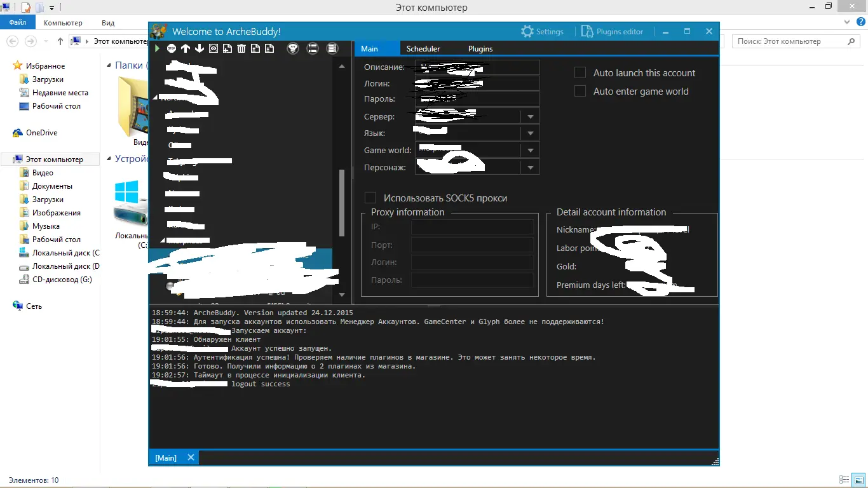Image resolution: width=868 pixels, height=488 pixels.
Task: Open the Вид menu in Explorer
Action: 108,23
